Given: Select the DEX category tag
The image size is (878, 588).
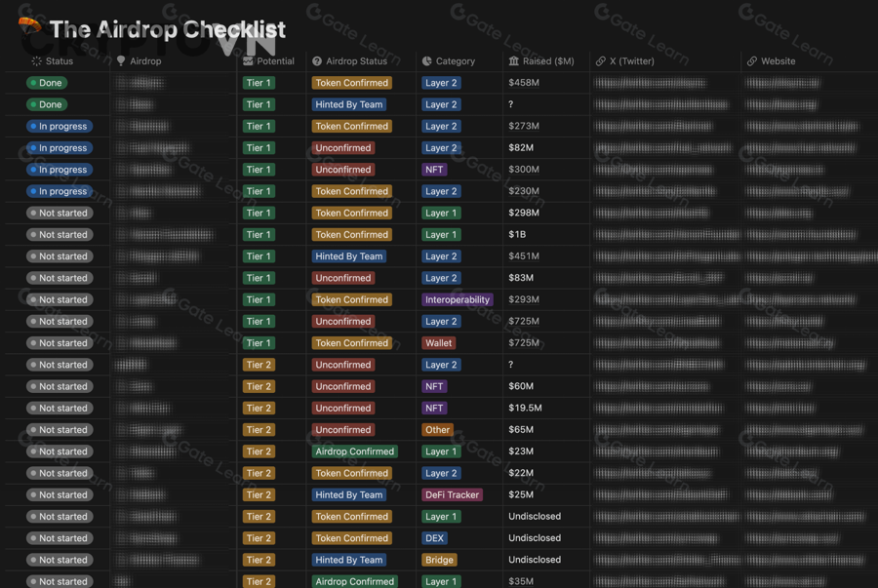Looking at the screenshot, I should 434,538.
